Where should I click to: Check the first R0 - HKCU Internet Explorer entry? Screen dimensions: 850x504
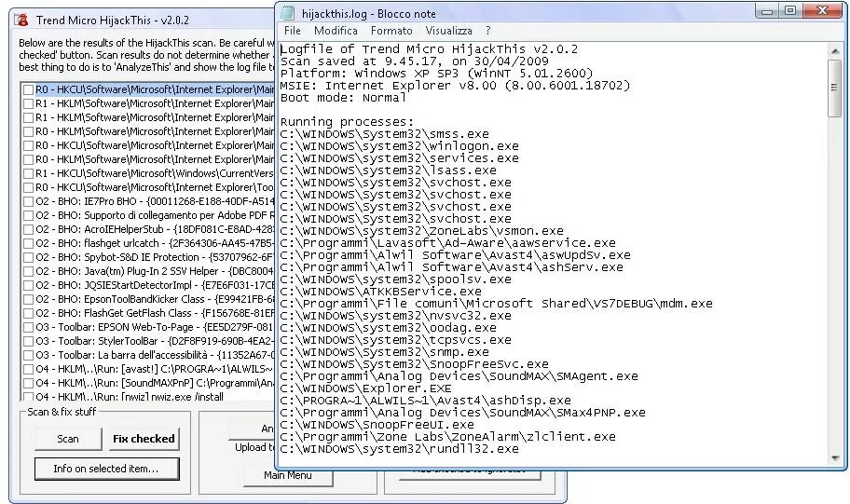click(x=29, y=90)
